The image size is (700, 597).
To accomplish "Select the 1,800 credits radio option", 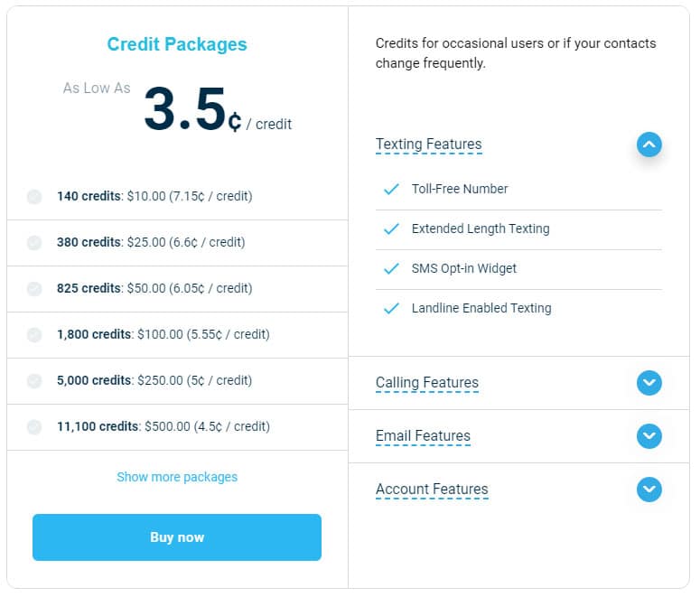I will 34,335.
